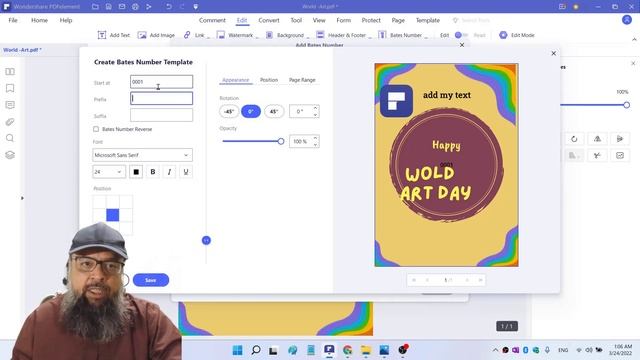This screenshot has height=360, width=640.
Task: Open the Convert menu tab
Action: [x=269, y=20]
